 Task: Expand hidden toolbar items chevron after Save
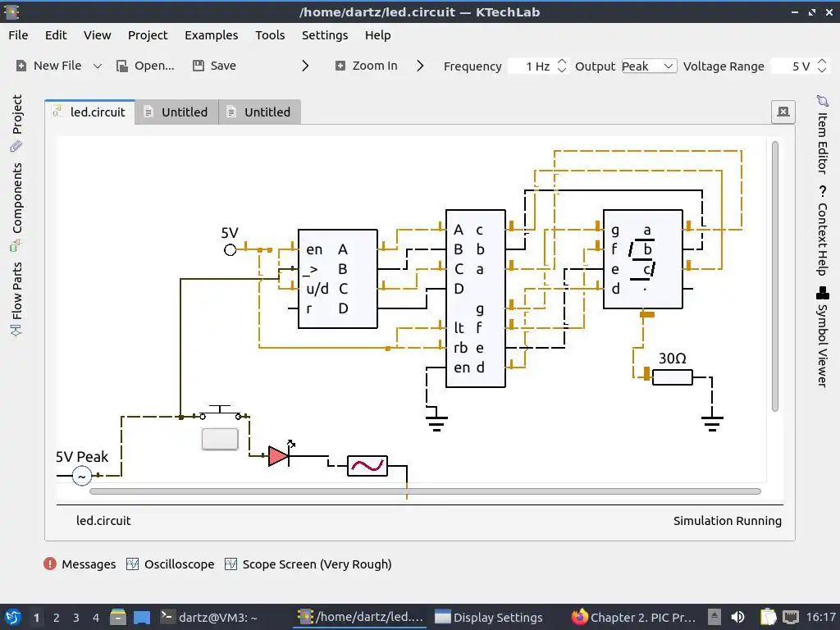305,66
